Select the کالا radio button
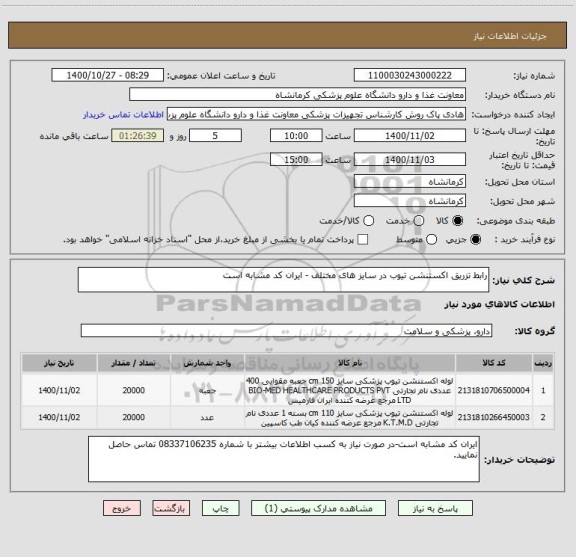 tap(458, 221)
